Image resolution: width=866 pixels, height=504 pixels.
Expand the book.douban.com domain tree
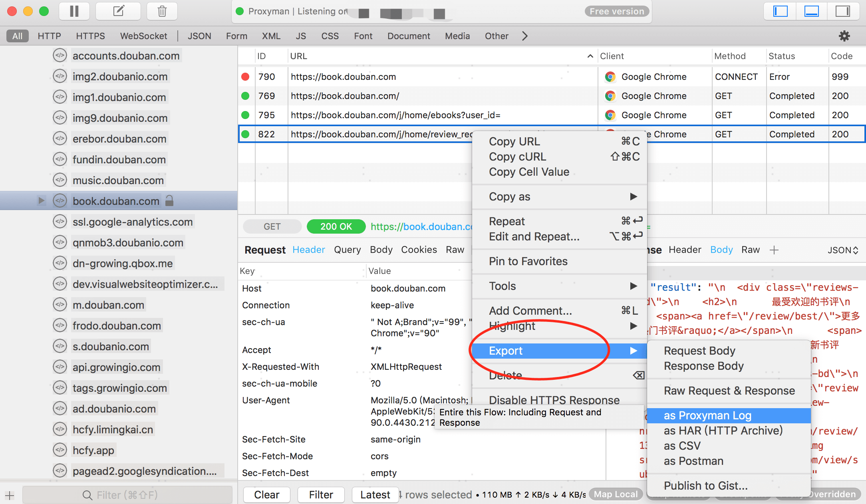pos(41,200)
